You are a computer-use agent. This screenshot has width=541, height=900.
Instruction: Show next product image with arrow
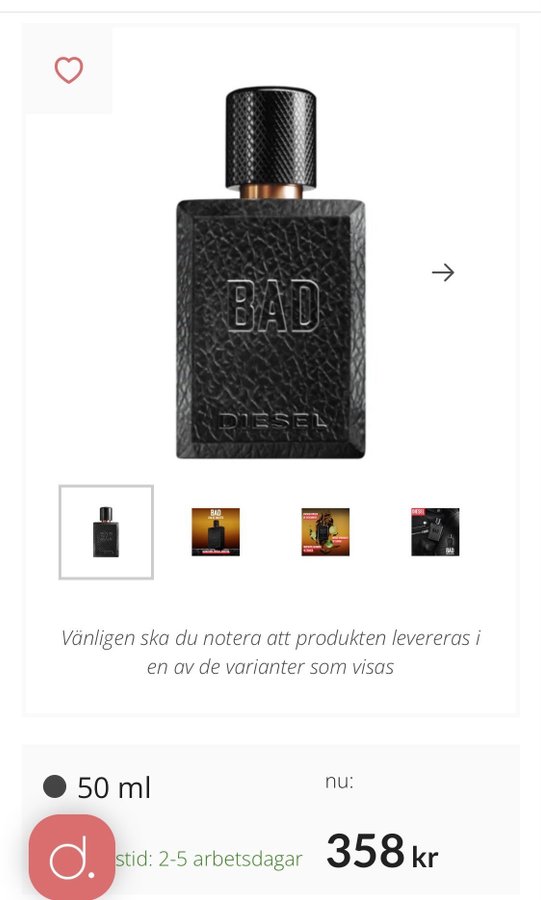coord(443,272)
